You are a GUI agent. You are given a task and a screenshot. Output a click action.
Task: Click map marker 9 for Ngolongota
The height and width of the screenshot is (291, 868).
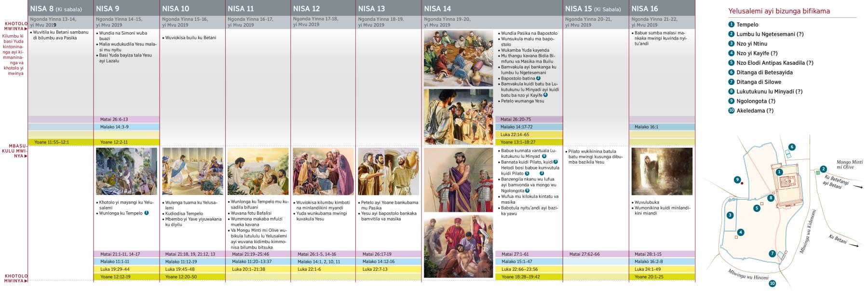[737, 180]
